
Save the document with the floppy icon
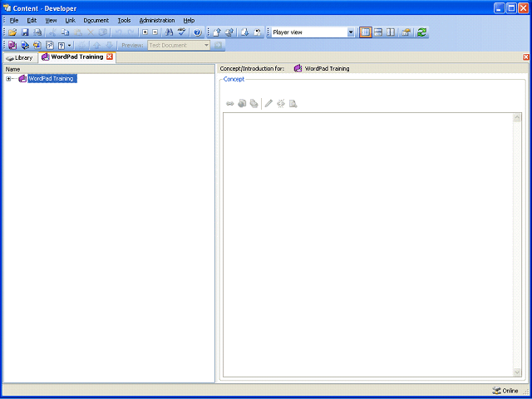25,32
